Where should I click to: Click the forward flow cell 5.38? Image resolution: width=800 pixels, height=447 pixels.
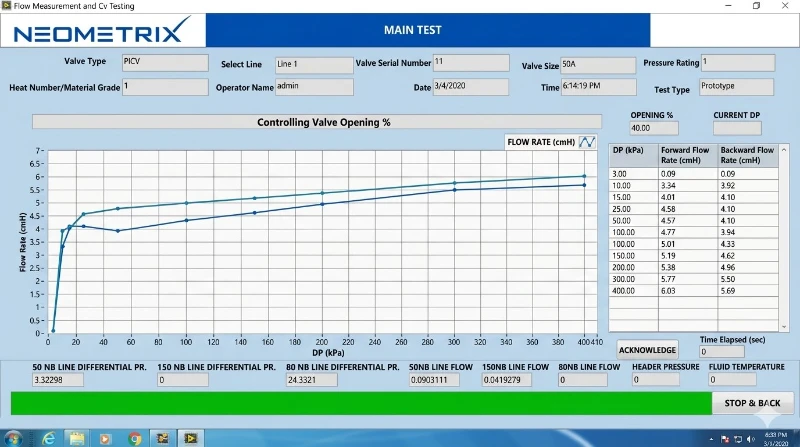pyautogui.click(x=688, y=267)
